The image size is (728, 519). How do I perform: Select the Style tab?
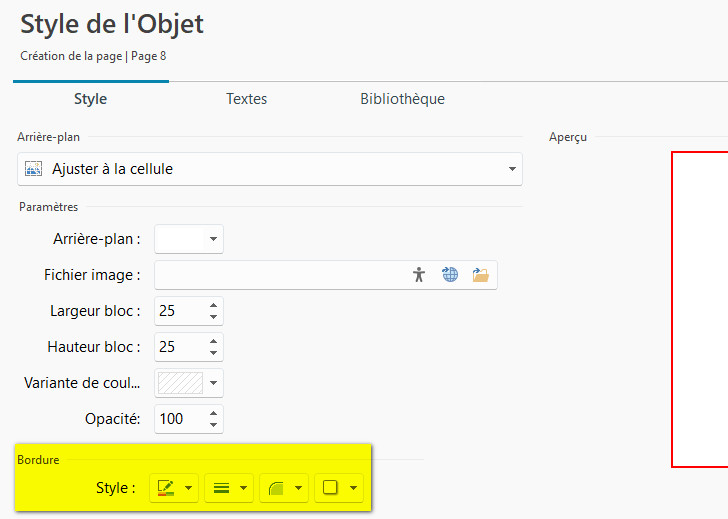coord(90,99)
